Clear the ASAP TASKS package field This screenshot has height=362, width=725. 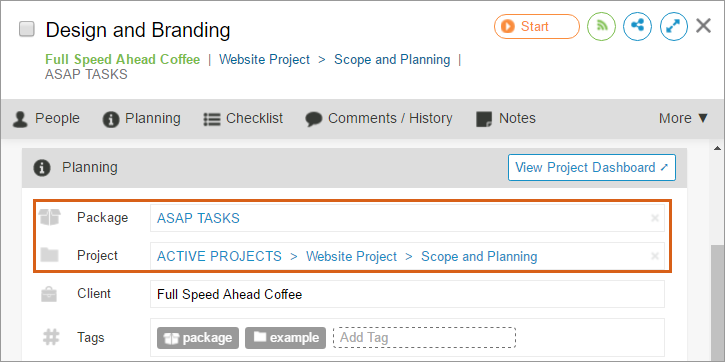point(655,218)
